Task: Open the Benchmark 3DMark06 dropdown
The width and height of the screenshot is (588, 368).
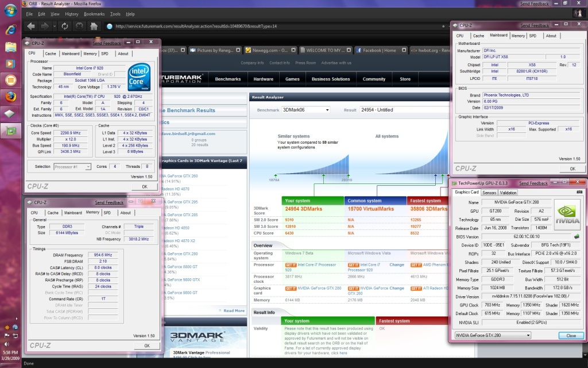Action: (327, 110)
